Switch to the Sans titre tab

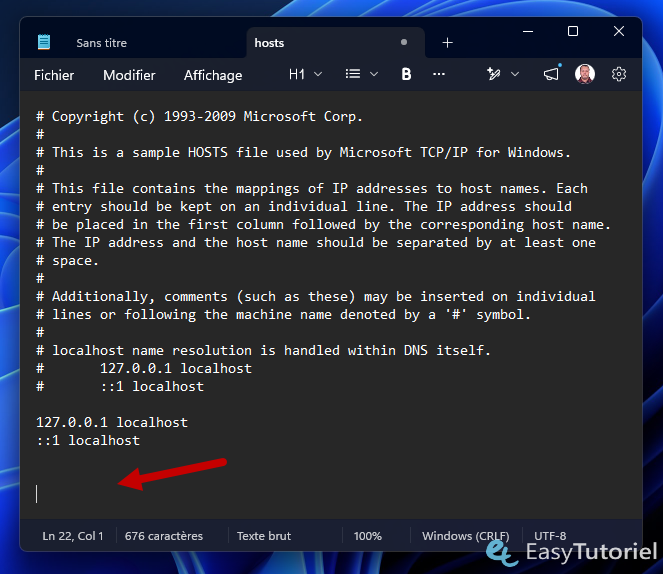(101, 43)
